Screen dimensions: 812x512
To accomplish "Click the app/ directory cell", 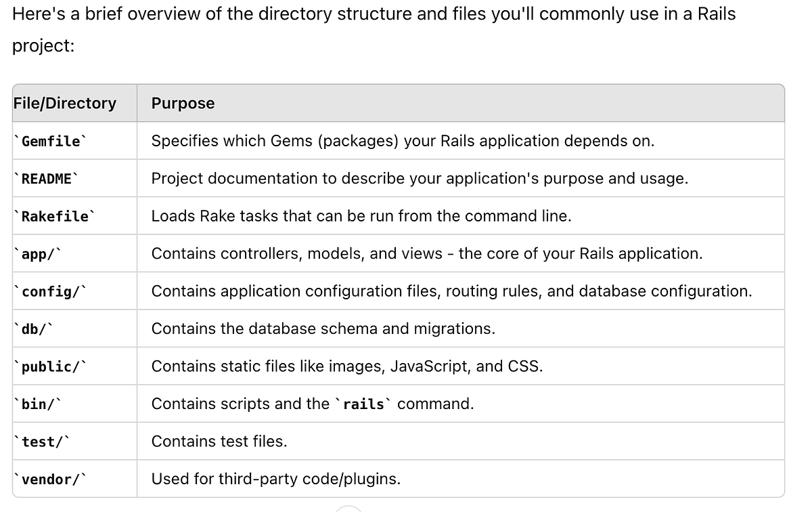I will coord(38,254).
